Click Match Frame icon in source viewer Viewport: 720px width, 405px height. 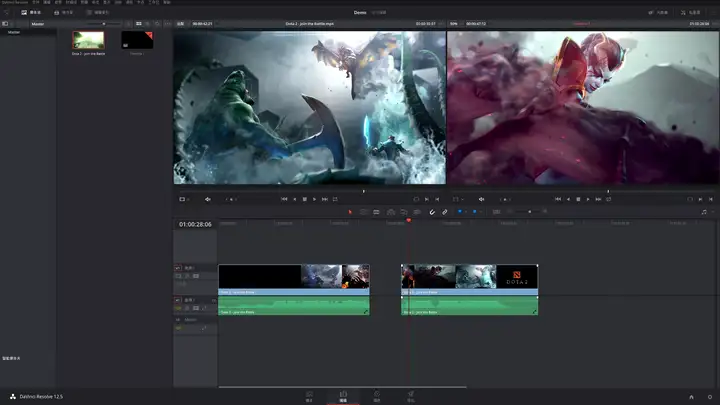coord(416,199)
